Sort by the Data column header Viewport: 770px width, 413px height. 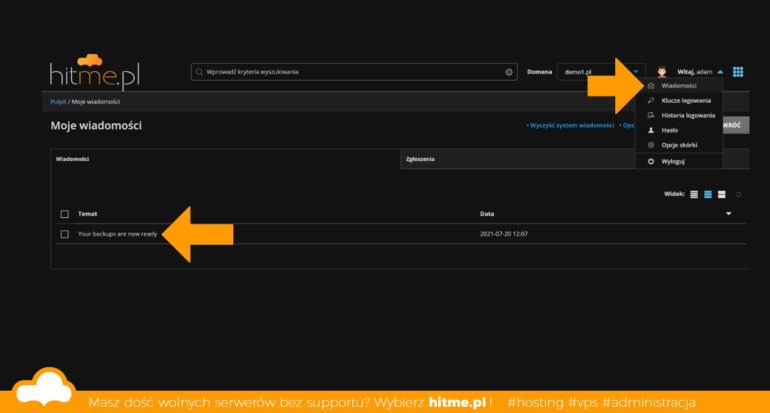[487, 214]
